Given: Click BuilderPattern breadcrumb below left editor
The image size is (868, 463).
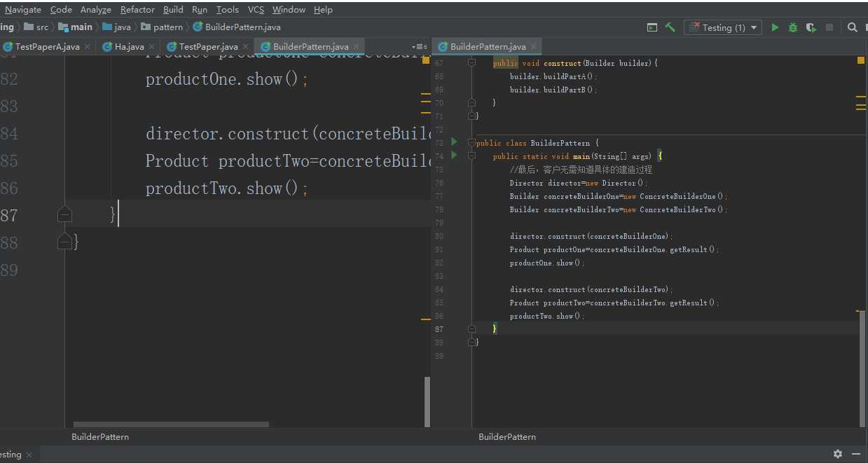Looking at the screenshot, I should coord(100,436).
